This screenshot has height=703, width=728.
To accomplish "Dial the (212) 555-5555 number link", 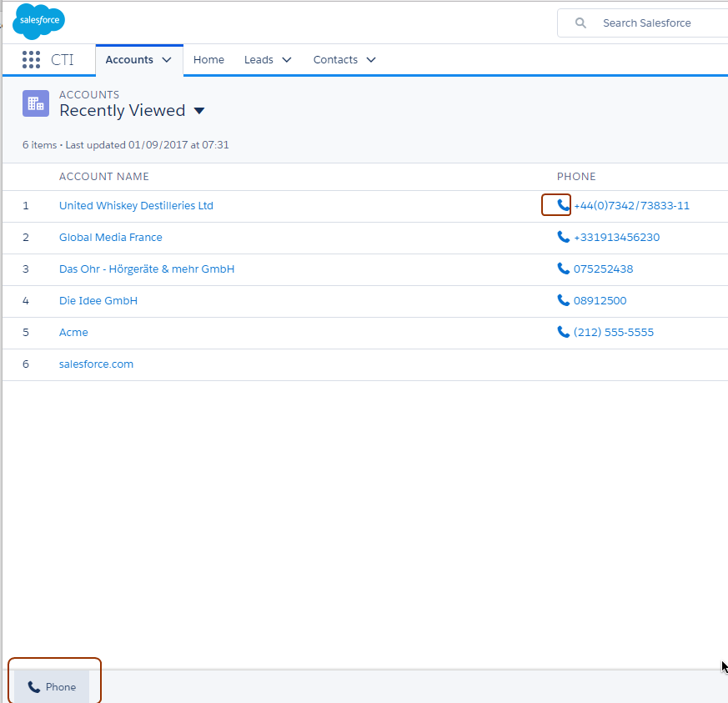I will [x=613, y=333].
